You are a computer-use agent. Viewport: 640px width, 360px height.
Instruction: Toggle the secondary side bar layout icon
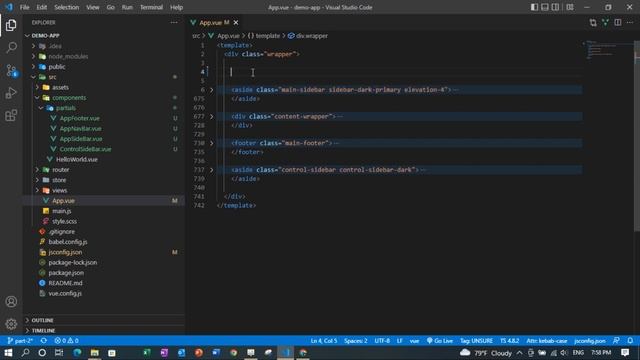pos(555,7)
